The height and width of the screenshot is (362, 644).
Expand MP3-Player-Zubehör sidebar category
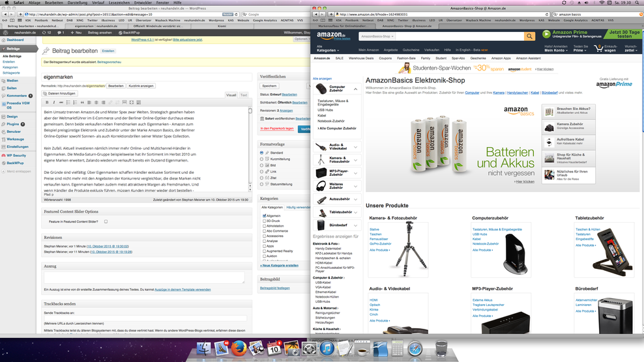coord(356,173)
